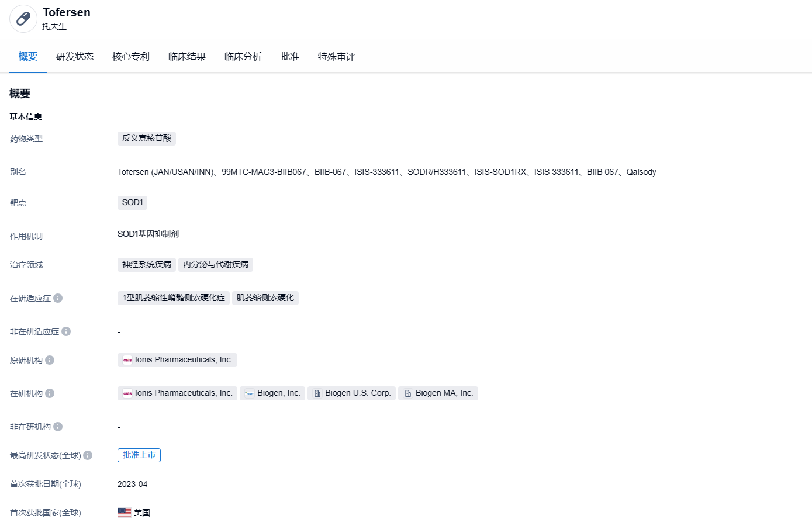Image resolution: width=812 pixels, height=519 pixels.
Task: Open Biogen U.S. Corp. organization link
Action: pos(352,393)
